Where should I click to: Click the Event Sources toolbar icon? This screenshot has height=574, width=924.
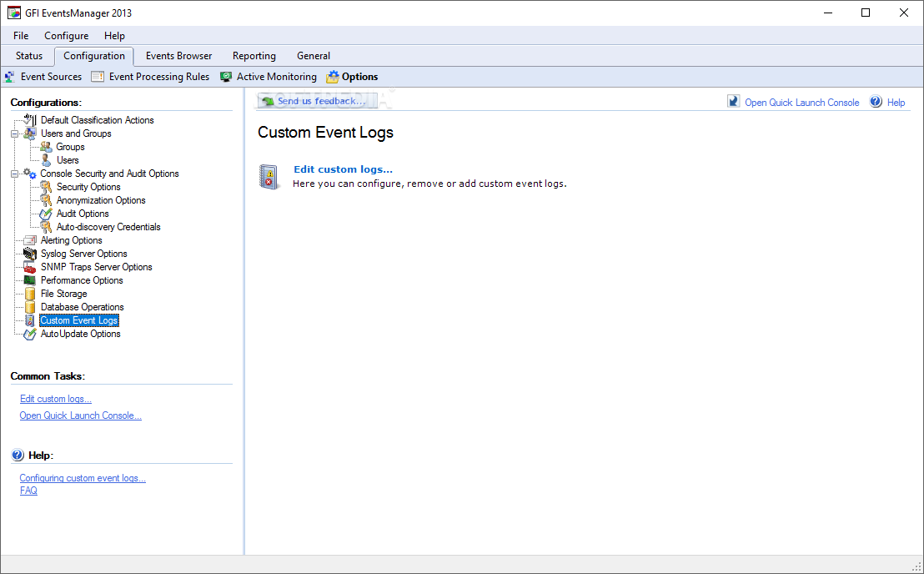pos(9,77)
